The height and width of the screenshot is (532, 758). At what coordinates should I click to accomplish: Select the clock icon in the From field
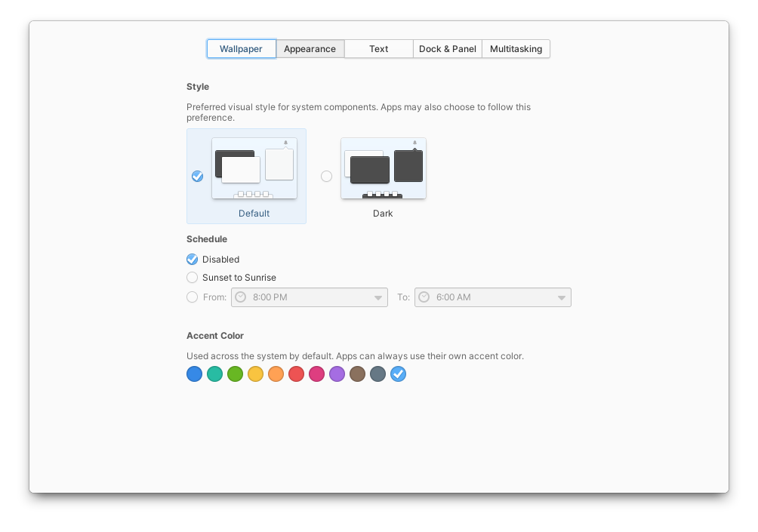point(240,297)
